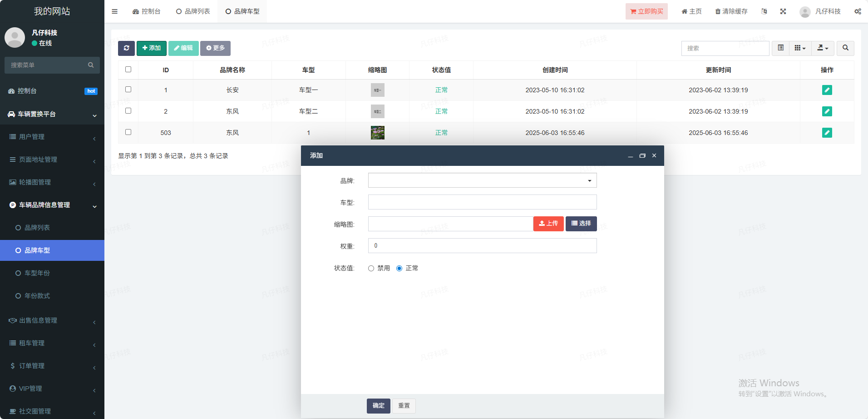Screen dimensions: 868x419
Task: Click the table search magnifier button
Action: click(x=845, y=48)
